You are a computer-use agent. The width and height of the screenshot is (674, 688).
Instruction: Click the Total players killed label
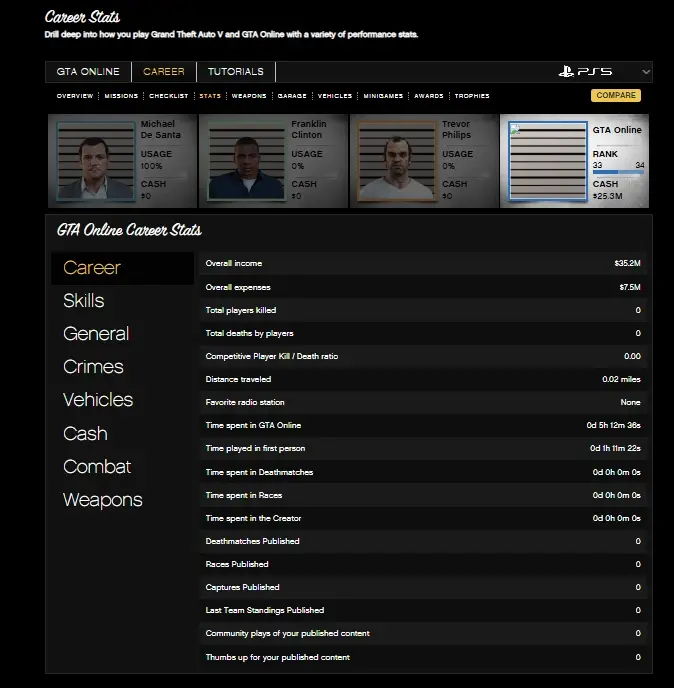[x=241, y=310]
